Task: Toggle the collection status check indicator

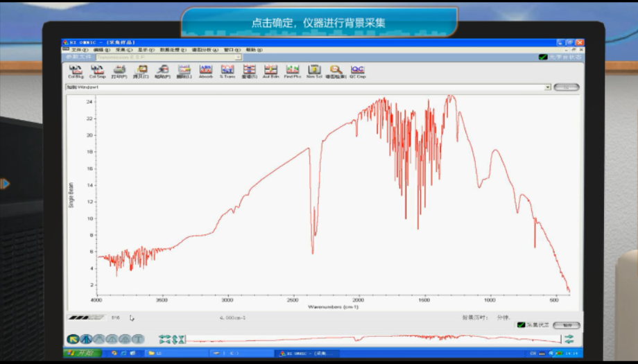Action: (521, 324)
